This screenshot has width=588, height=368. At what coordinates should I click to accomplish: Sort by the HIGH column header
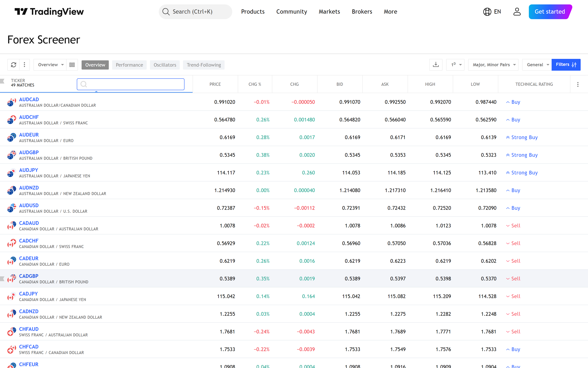[x=430, y=84]
